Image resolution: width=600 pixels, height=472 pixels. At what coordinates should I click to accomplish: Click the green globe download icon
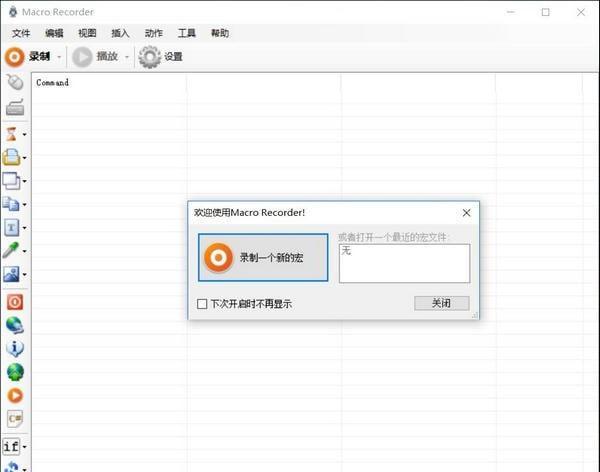[x=15, y=372]
